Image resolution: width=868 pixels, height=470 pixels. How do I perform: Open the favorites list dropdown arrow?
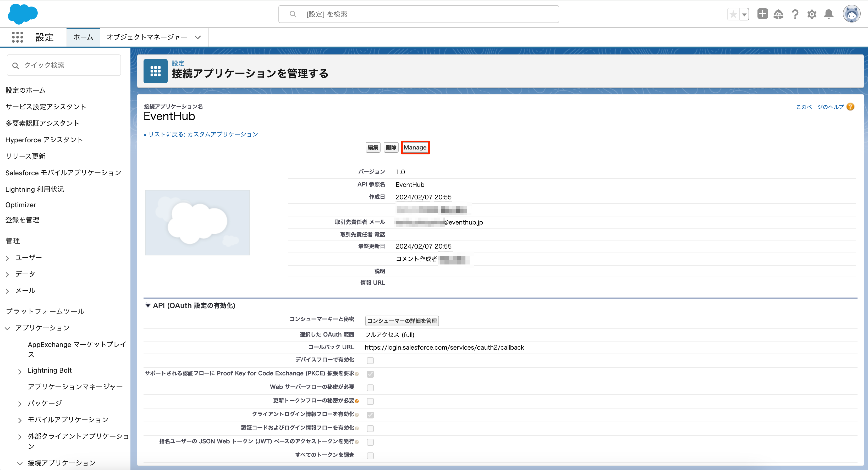point(744,14)
